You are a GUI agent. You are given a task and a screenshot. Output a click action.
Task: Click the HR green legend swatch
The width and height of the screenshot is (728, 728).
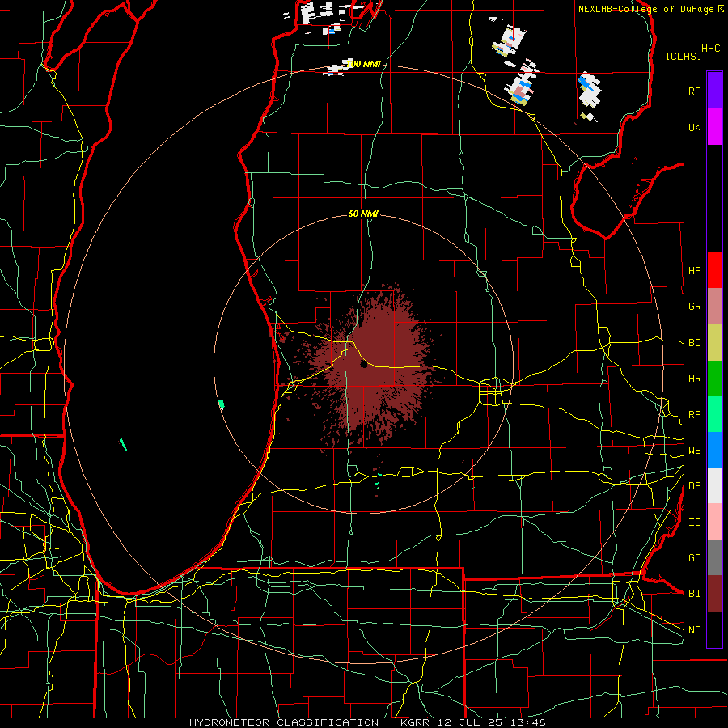coord(714,378)
